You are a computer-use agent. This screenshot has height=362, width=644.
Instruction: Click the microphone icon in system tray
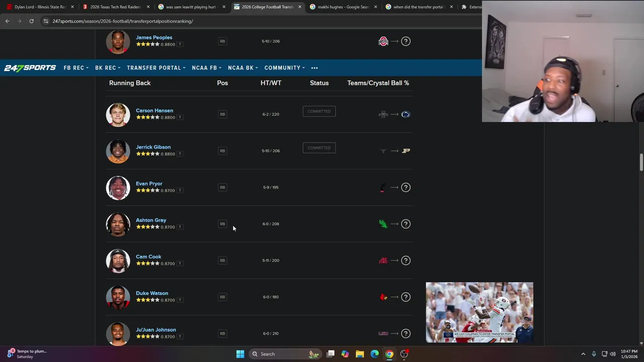point(594,354)
